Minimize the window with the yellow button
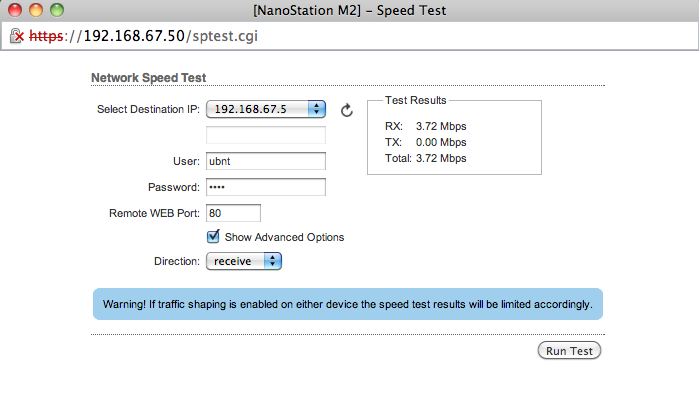 [35, 11]
